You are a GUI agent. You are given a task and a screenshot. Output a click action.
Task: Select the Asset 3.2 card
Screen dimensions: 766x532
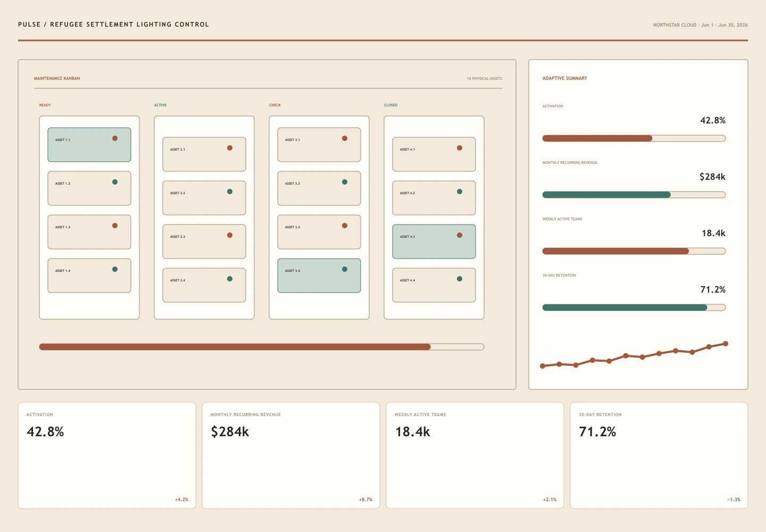click(319, 188)
